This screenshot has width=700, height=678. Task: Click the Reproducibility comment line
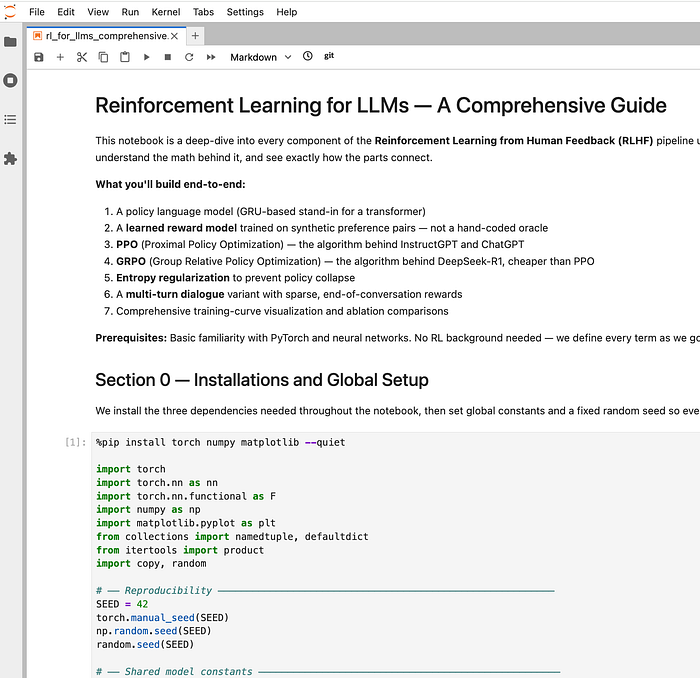pos(325,591)
